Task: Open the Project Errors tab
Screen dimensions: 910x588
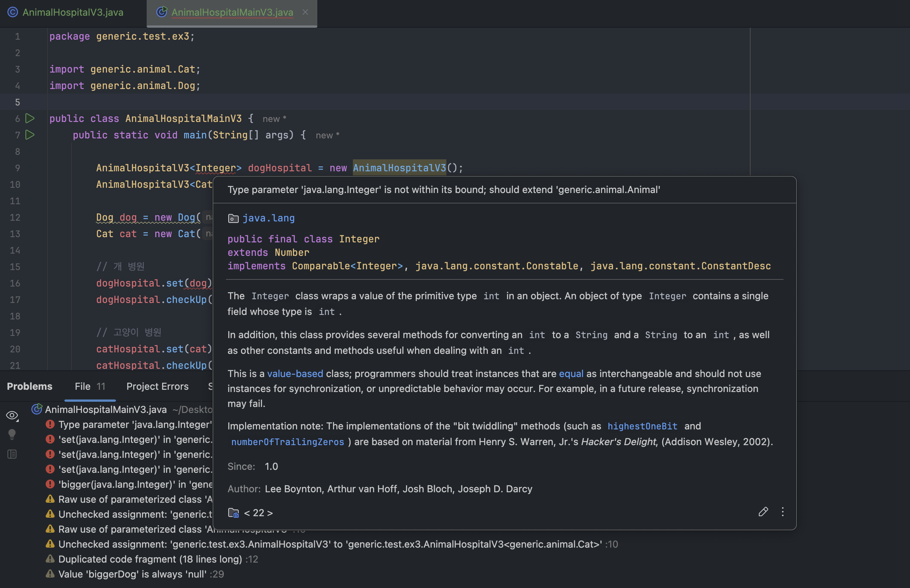Action: tap(157, 386)
